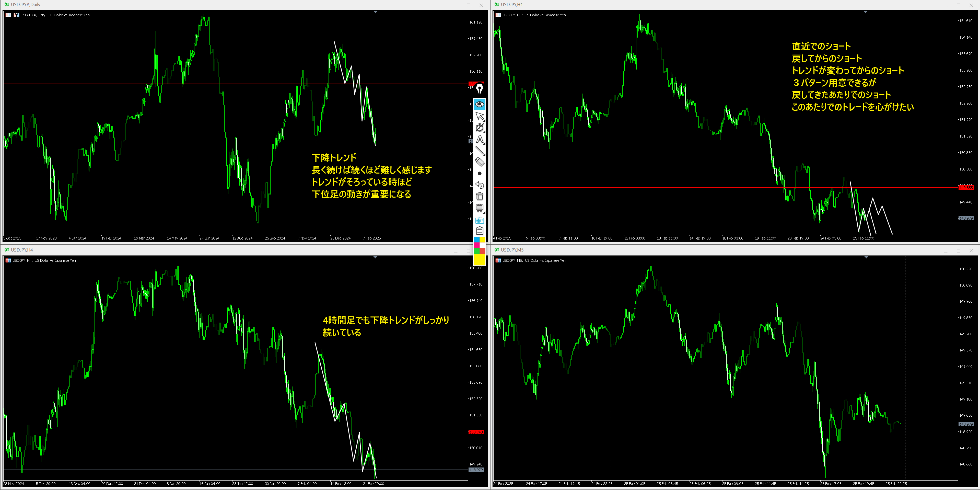980x490 pixels.
Task: Select the arrow cursor tool
Action: click(479, 116)
